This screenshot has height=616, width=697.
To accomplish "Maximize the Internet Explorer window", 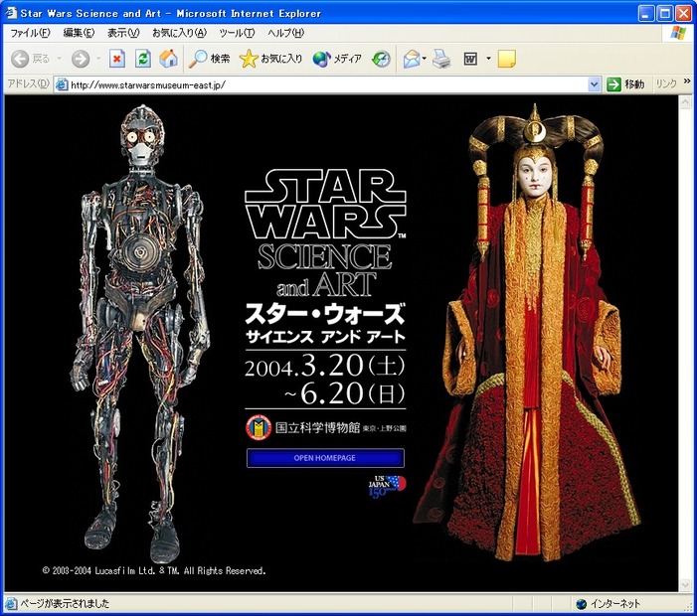I will click(665, 13).
